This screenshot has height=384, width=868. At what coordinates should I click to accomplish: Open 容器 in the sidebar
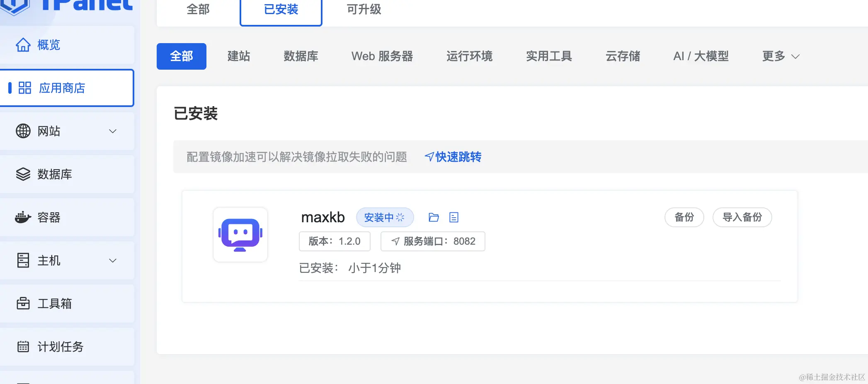pyautogui.click(x=67, y=217)
